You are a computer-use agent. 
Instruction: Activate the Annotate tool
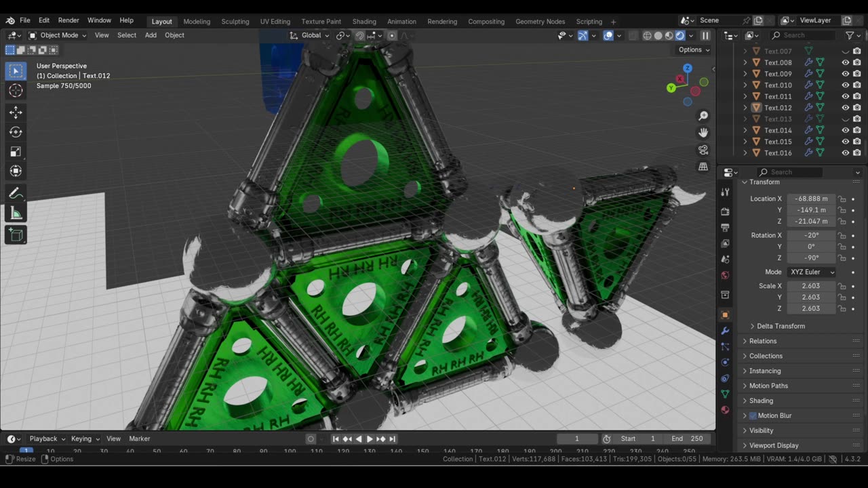tap(16, 194)
